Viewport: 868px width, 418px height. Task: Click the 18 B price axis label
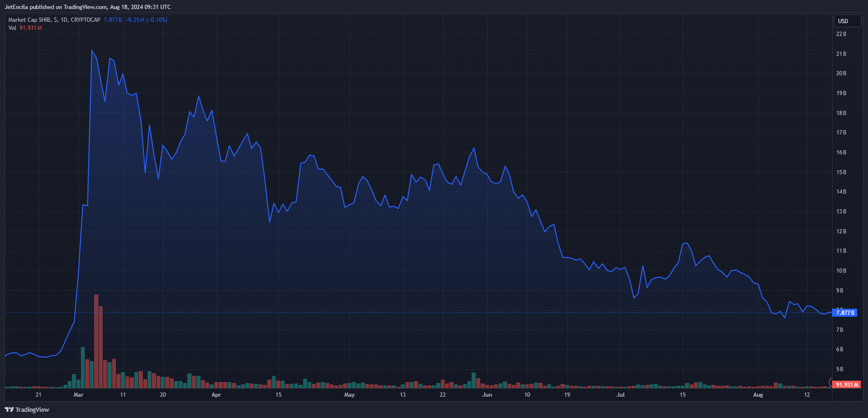[841, 113]
